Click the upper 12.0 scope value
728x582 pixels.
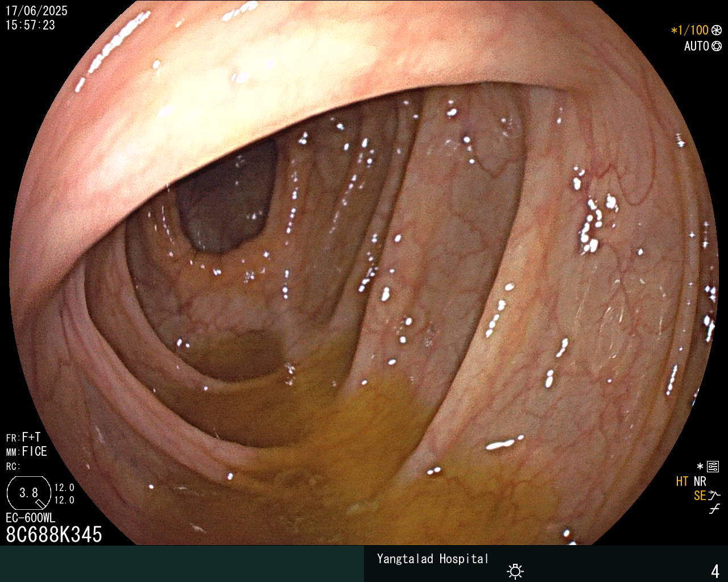click(x=64, y=488)
